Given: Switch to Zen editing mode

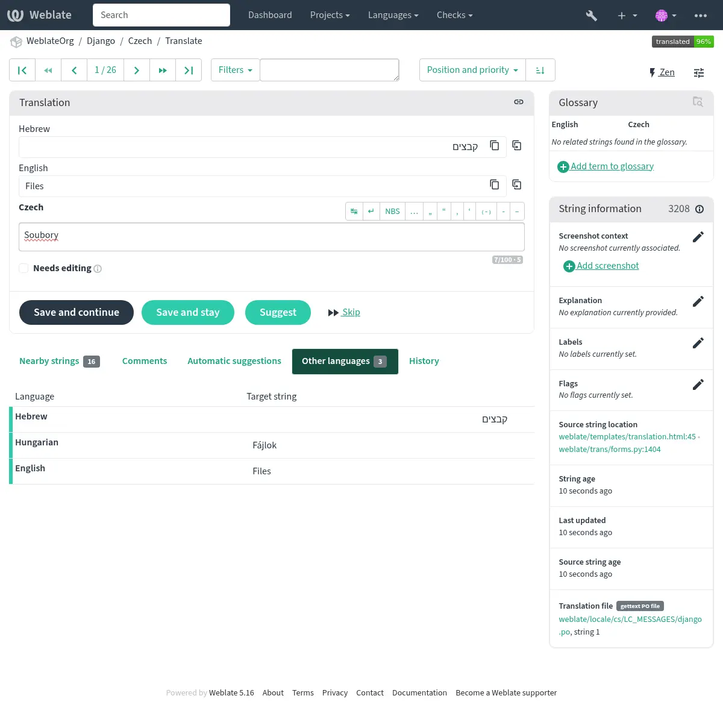Looking at the screenshot, I should (662, 73).
